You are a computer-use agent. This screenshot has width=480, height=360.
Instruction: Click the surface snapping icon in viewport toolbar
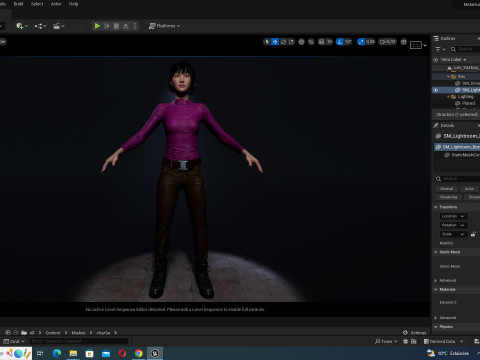point(311,42)
